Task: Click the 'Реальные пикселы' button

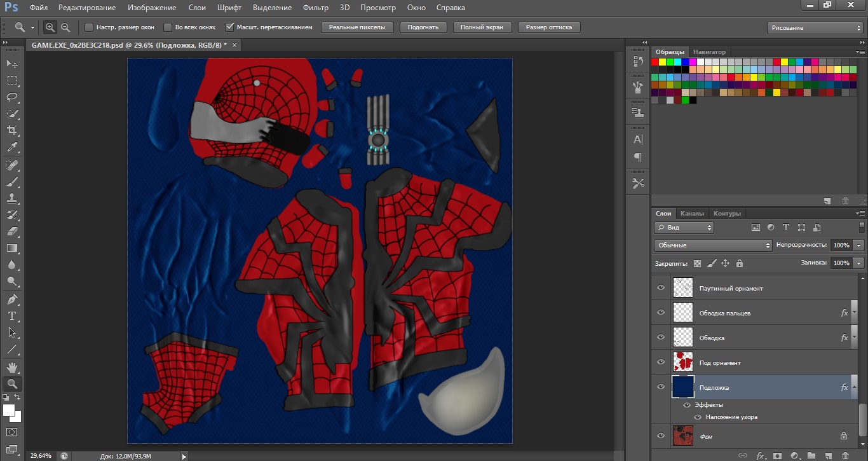Action: [357, 27]
